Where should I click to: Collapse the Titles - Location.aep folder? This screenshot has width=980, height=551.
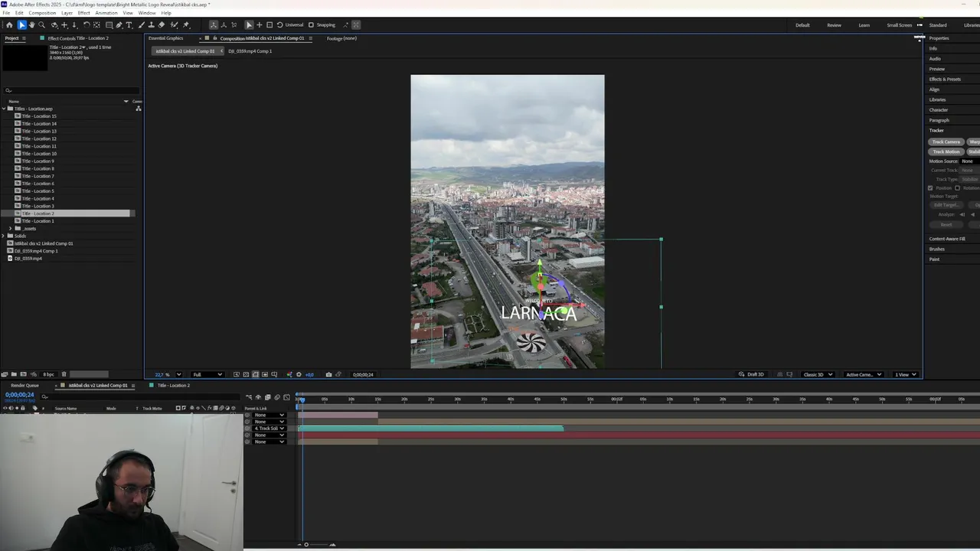click(5, 109)
